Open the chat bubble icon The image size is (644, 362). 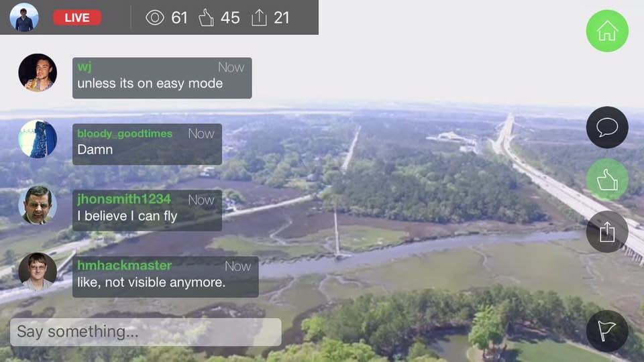[x=607, y=127]
